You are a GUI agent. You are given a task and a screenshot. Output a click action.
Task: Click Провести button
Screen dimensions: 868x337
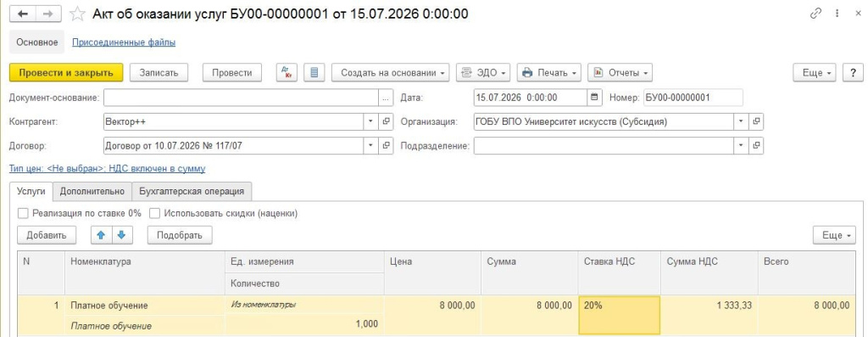coord(232,73)
